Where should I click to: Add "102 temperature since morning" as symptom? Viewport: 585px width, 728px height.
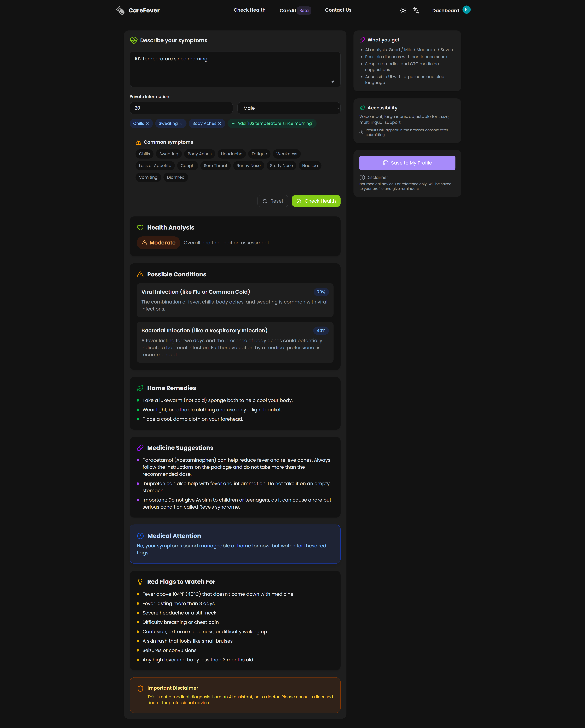click(272, 123)
